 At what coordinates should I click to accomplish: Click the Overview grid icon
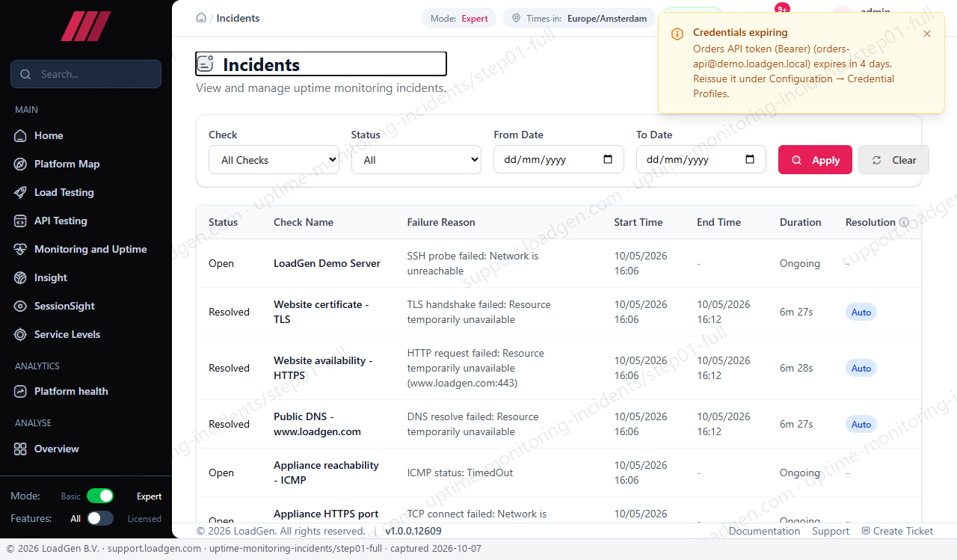[x=20, y=449]
